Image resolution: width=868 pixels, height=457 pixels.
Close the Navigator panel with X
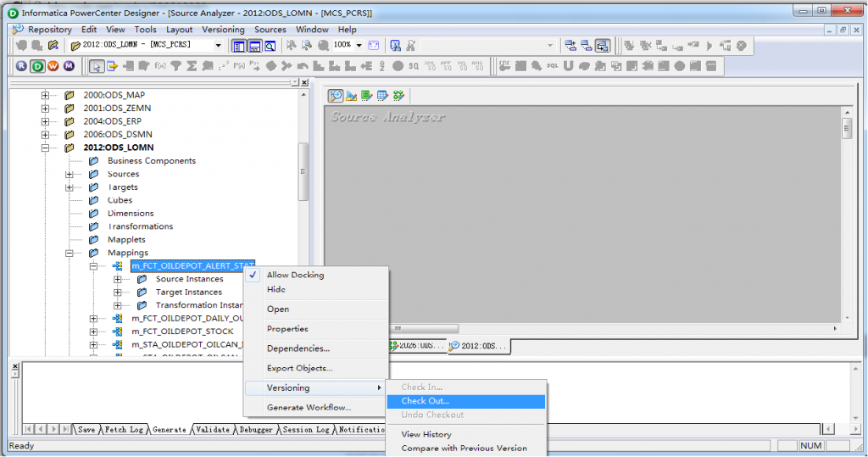pyautogui.click(x=304, y=82)
